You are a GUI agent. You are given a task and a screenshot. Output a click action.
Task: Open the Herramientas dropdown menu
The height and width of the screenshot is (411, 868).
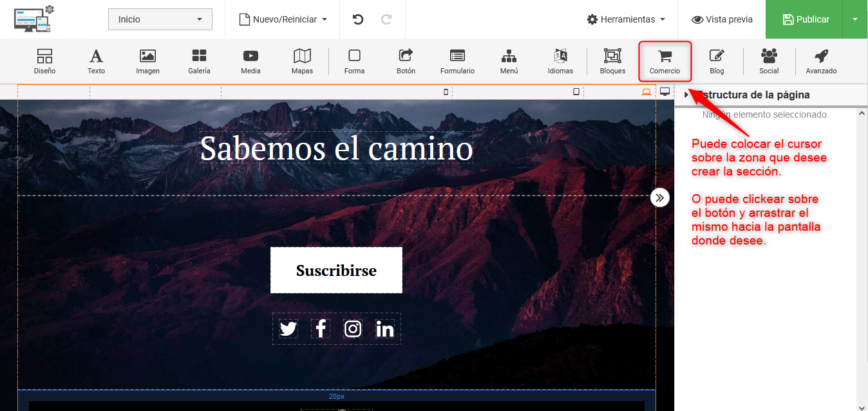626,19
